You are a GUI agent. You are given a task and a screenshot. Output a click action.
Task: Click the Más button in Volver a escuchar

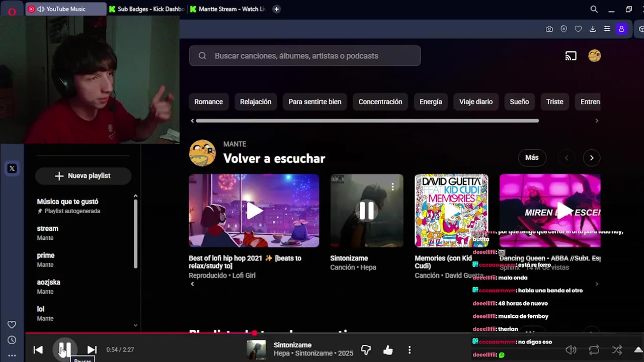click(x=532, y=158)
